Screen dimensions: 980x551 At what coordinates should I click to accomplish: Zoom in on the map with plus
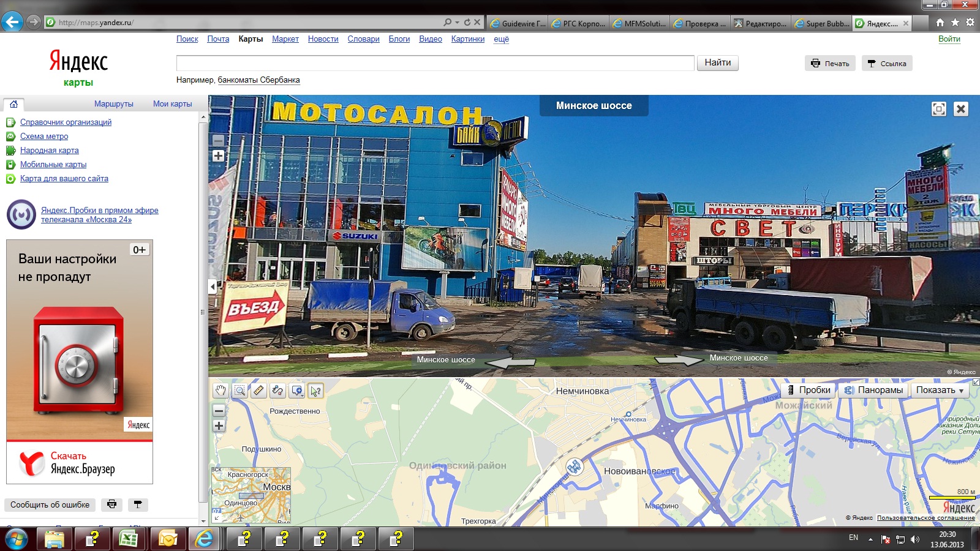[219, 426]
